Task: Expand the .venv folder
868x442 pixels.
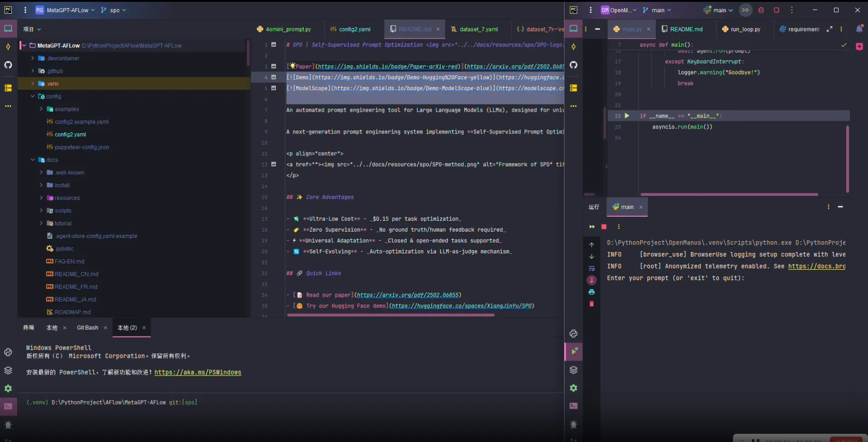Action: [33, 84]
